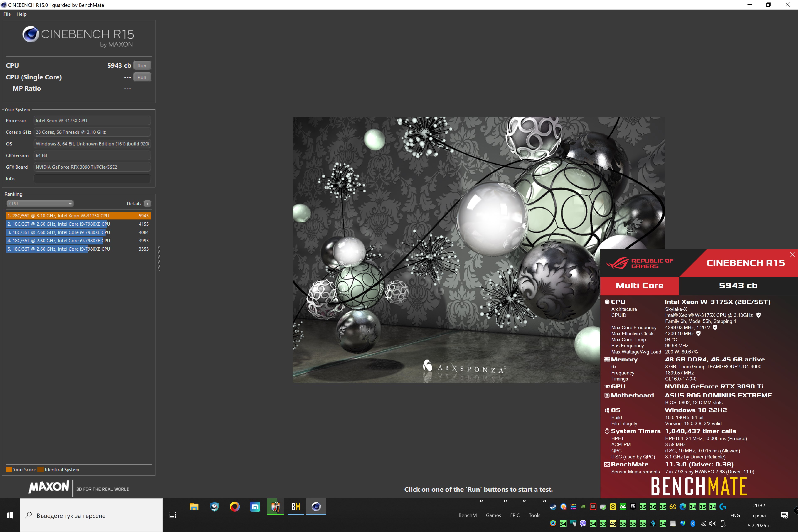Open File Explorer from the taskbar
This screenshot has width=798, height=532.
(194, 507)
